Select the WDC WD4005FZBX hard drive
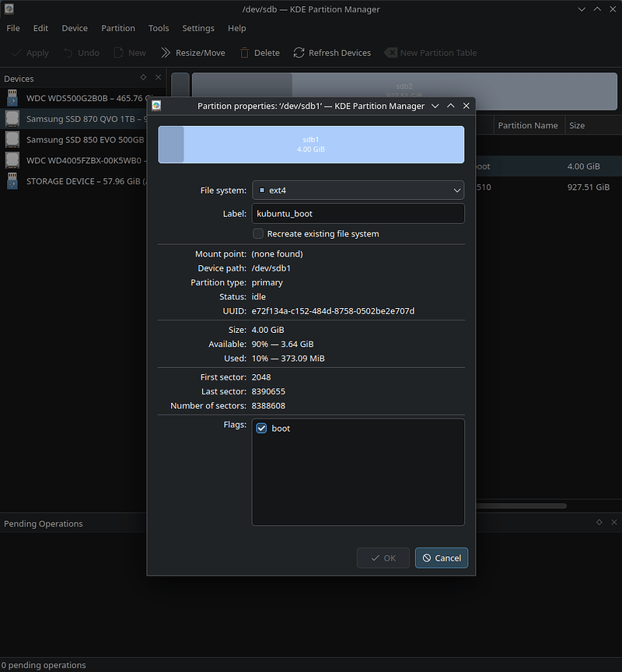Viewport: 622px width, 672px height. coord(84,160)
